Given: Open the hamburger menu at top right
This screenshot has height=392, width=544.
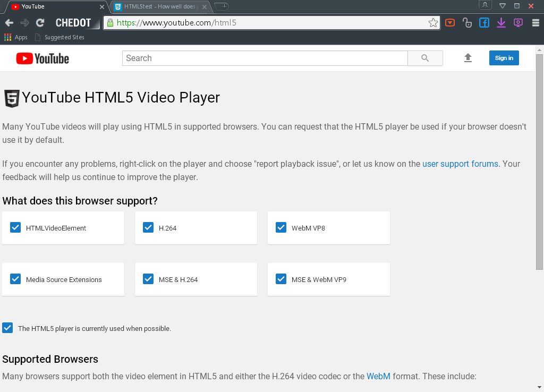Looking at the screenshot, I should 535,23.
